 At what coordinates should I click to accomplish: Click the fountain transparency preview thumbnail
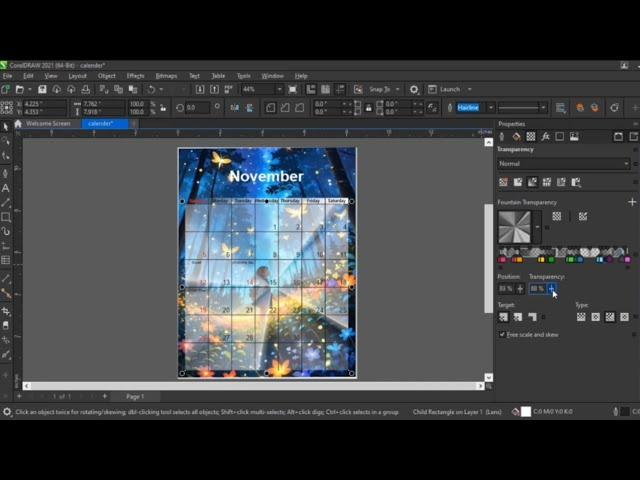click(515, 227)
